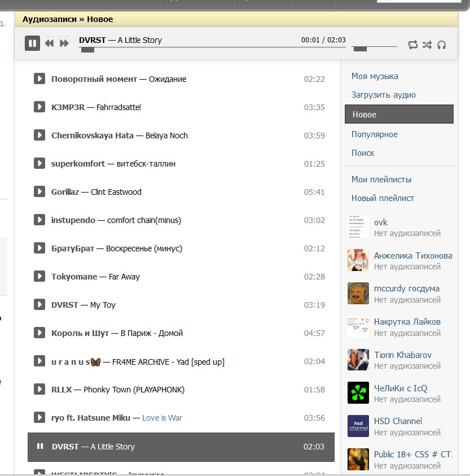The width and height of the screenshot is (470, 476).
Task: Skip to next track with forward icon
Action: coord(64,43)
